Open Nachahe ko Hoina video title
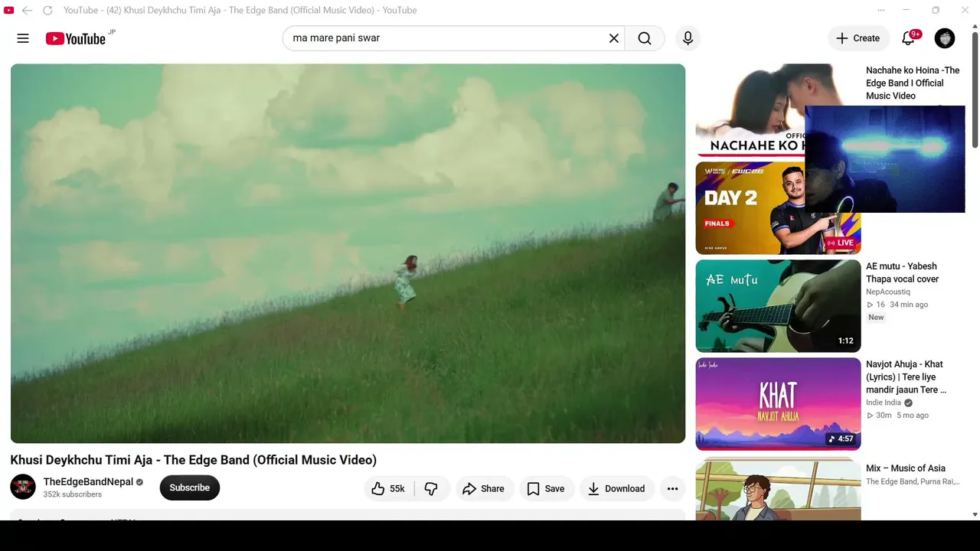Screen dimensions: 980x551 click(913, 83)
